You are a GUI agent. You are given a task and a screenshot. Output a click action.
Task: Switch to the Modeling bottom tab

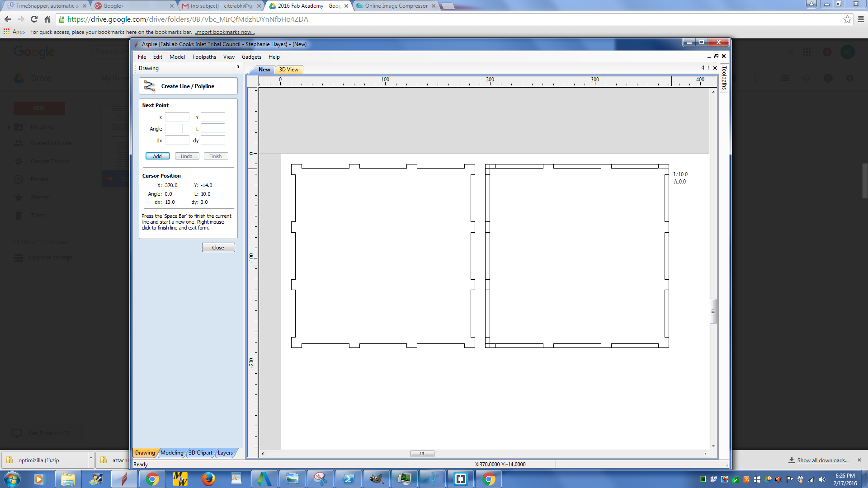[172, 453]
